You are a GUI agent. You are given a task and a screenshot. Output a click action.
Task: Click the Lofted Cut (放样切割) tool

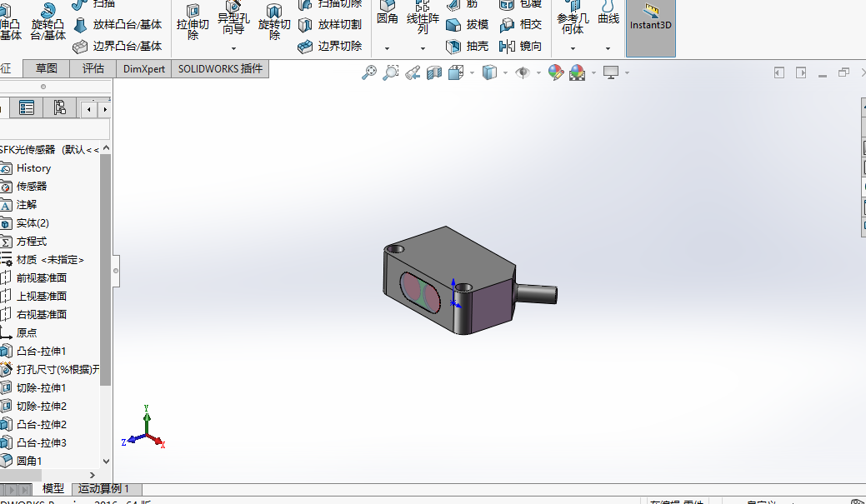tap(330, 24)
